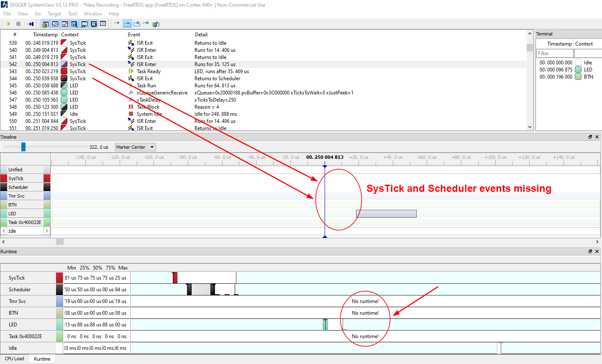602x364 pixels.
Task: Undock the Runtime panel
Action: tap(590, 252)
